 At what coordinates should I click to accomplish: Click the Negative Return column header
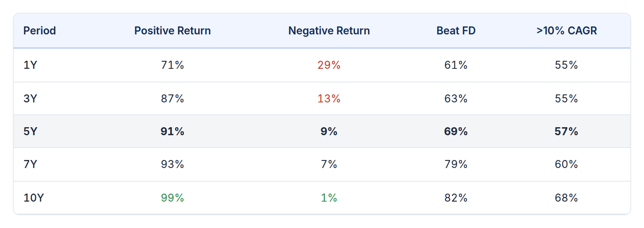329,31
